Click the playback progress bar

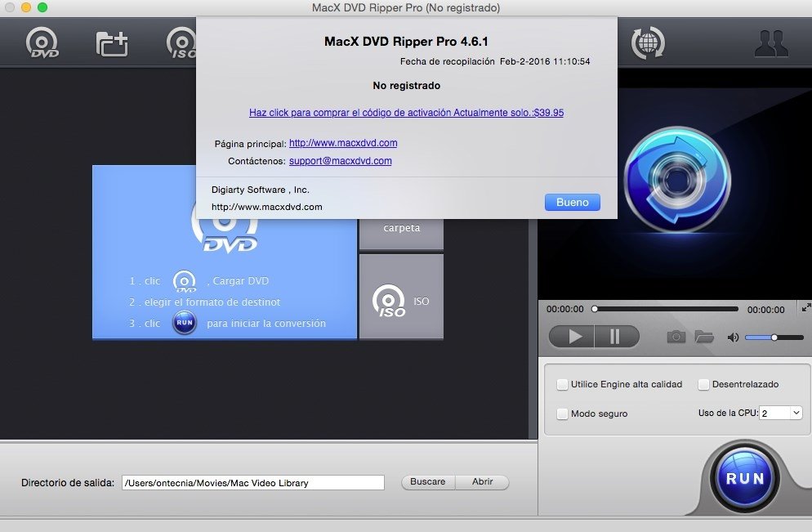(666, 309)
